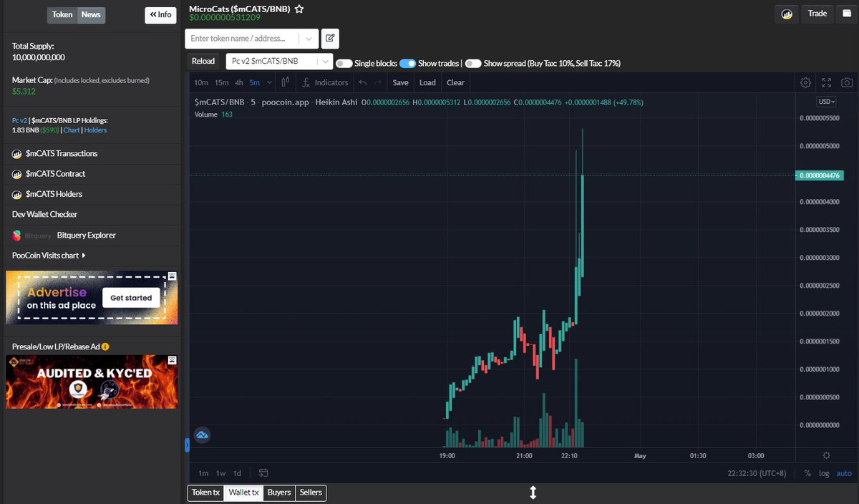Switch to the News tab
This screenshot has height=504, width=859.
coord(91,14)
